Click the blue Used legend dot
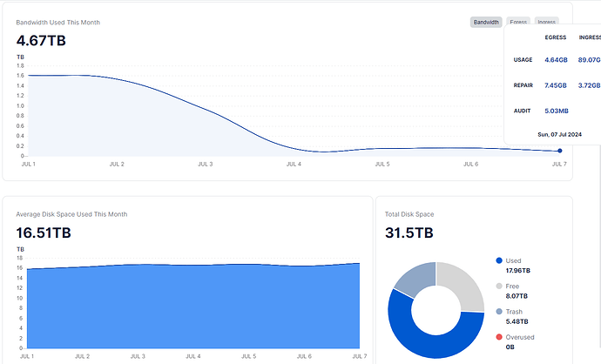The width and height of the screenshot is (601, 364). click(x=499, y=260)
